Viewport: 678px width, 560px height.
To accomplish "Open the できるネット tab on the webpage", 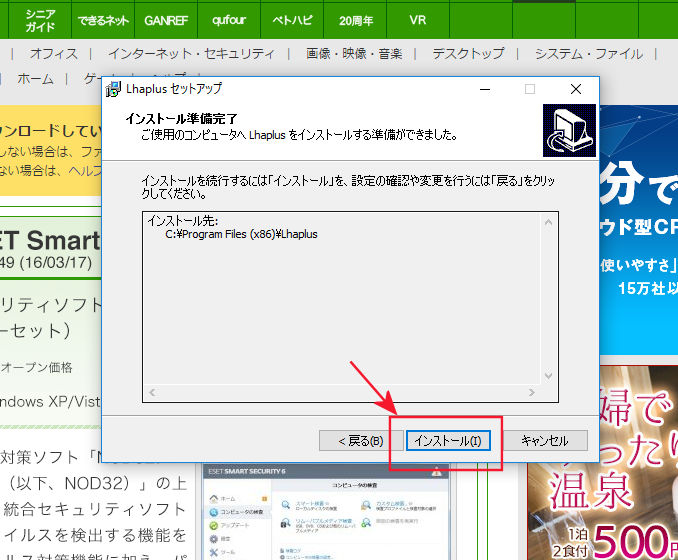I will pos(103,20).
